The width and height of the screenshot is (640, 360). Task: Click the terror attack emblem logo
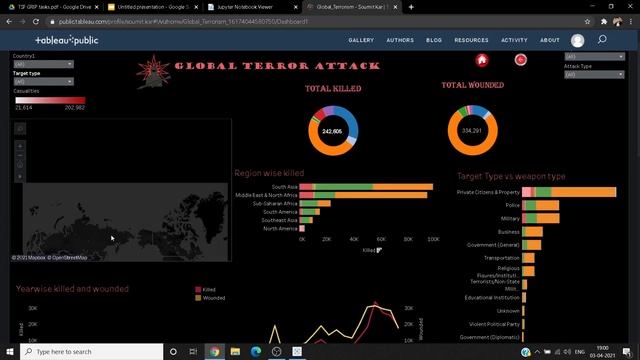click(153, 71)
